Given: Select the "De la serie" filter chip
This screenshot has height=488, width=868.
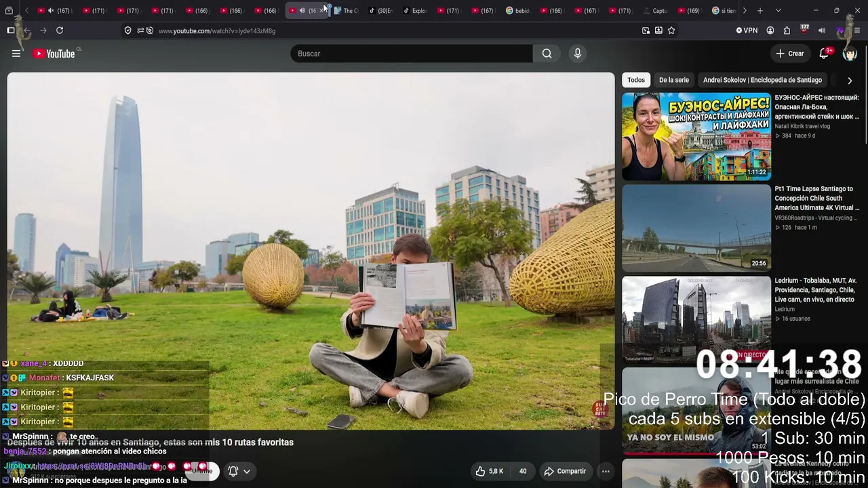Looking at the screenshot, I should [674, 80].
